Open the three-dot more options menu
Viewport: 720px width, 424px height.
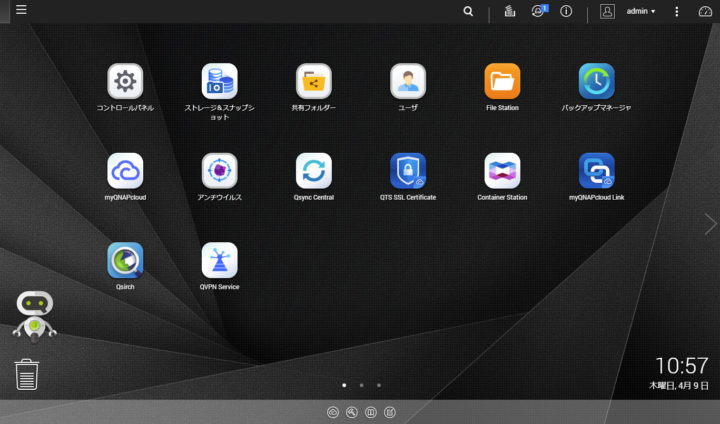coord(676,11)
